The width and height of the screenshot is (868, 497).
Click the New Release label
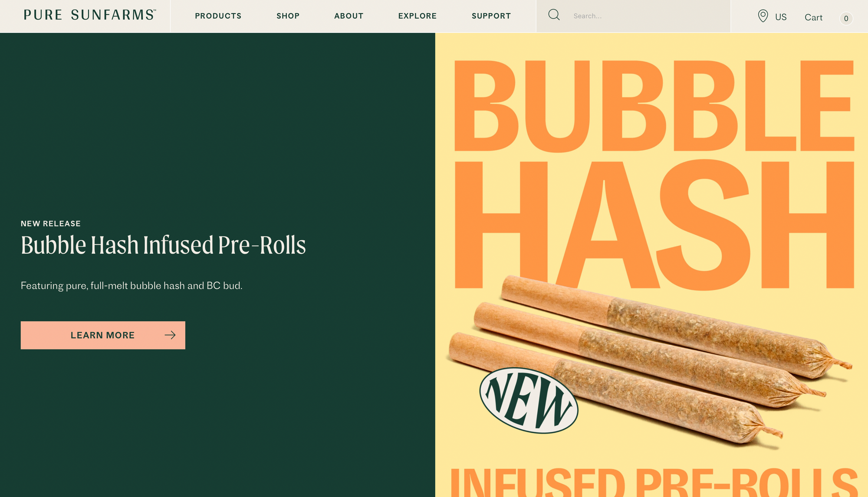tap(51, 224)
